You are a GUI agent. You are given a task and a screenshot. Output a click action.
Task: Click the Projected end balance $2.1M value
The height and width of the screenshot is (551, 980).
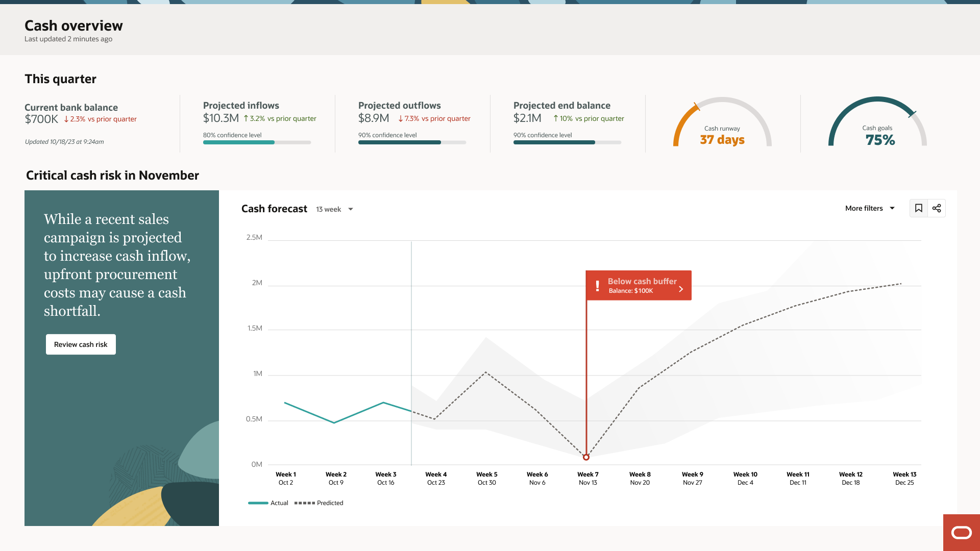point(527,118)
